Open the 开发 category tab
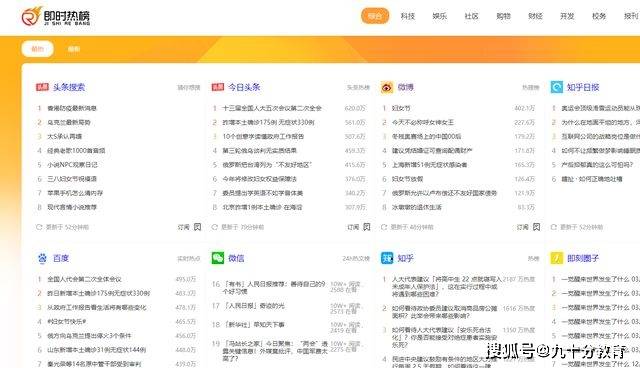This screenshot has height=368, width=640. [x=567, y=16]
